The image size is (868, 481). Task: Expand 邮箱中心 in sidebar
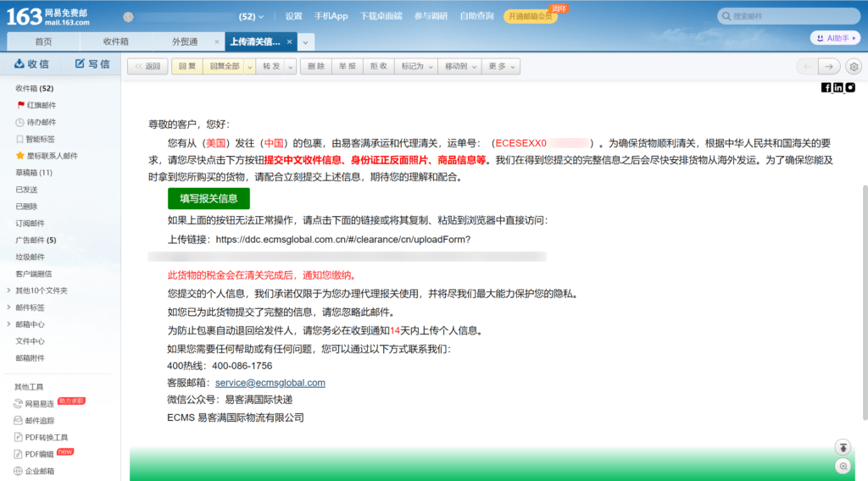coord(8,324)
